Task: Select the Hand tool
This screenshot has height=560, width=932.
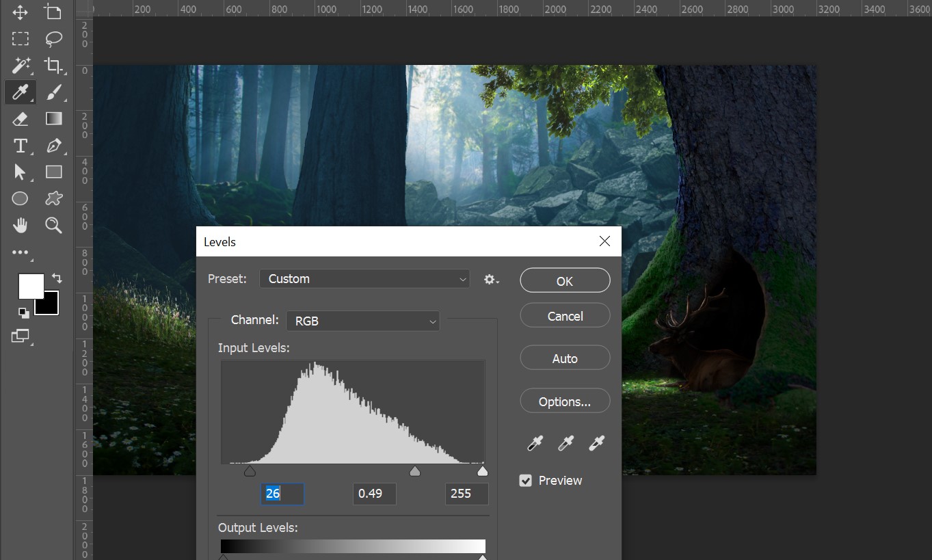Action: 21,225
